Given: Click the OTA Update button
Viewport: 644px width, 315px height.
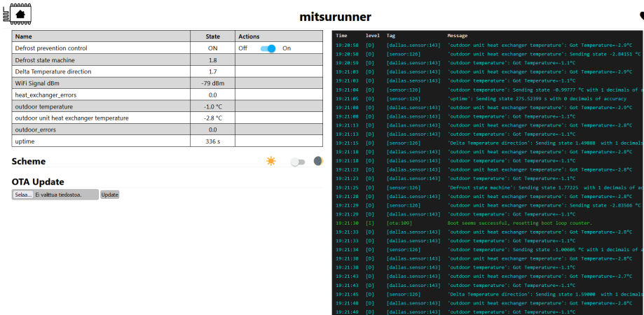Looking at the screenshot, I should (109, 195).
